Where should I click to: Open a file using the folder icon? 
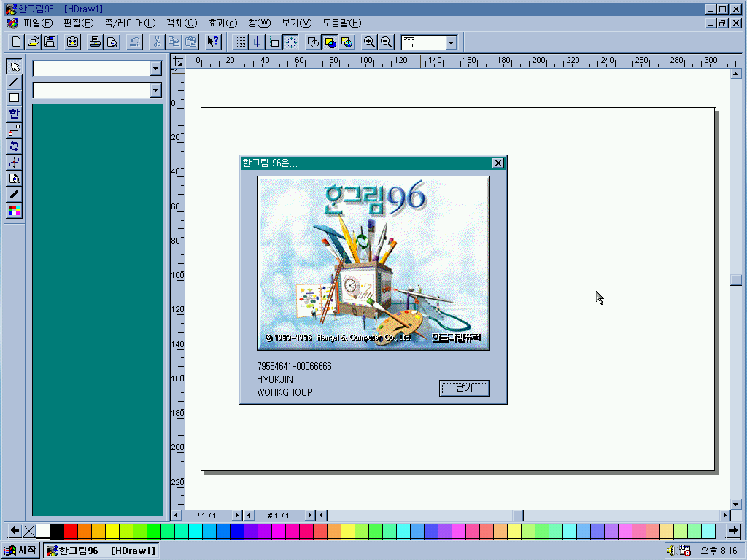(34, 42)
